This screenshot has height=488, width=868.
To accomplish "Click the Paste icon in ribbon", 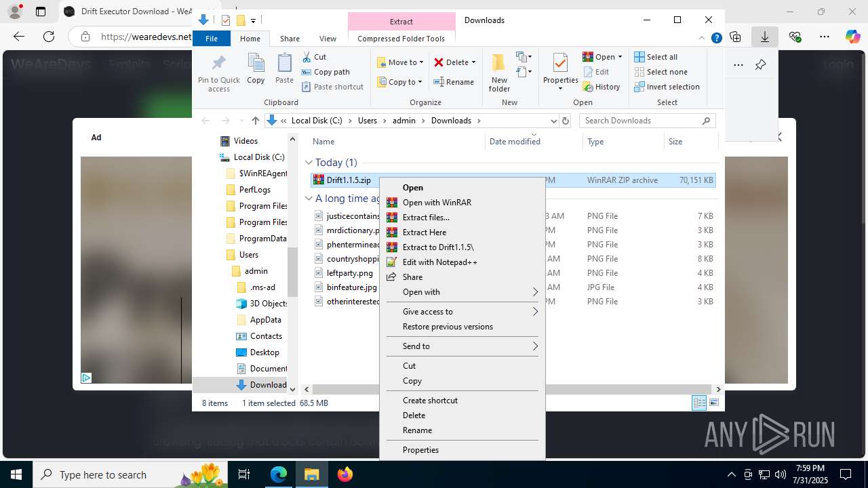I will click(284, 68).
